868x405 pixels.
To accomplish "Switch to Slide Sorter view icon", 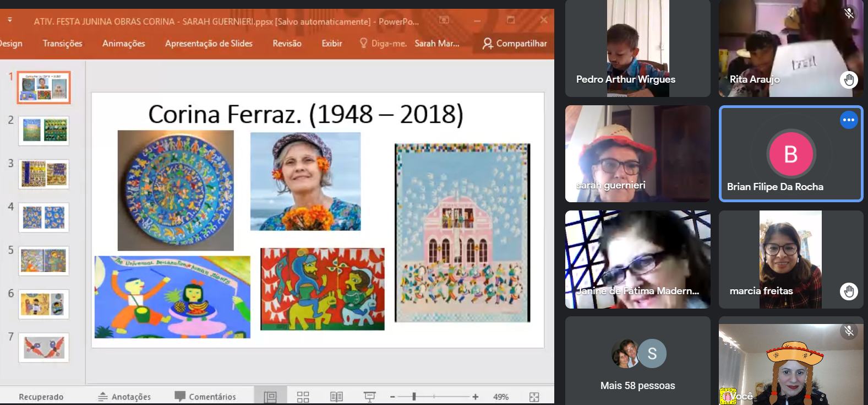I will point(303,397).
